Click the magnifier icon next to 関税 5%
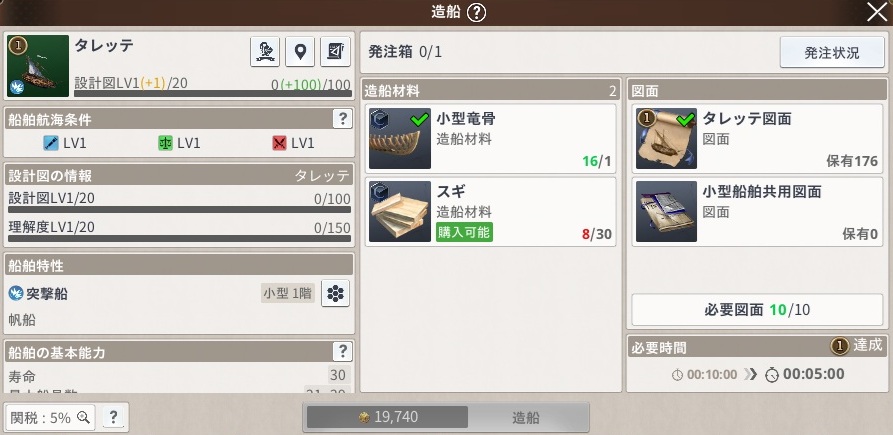This screenshot has width=893, height=435. coord(83,417)
